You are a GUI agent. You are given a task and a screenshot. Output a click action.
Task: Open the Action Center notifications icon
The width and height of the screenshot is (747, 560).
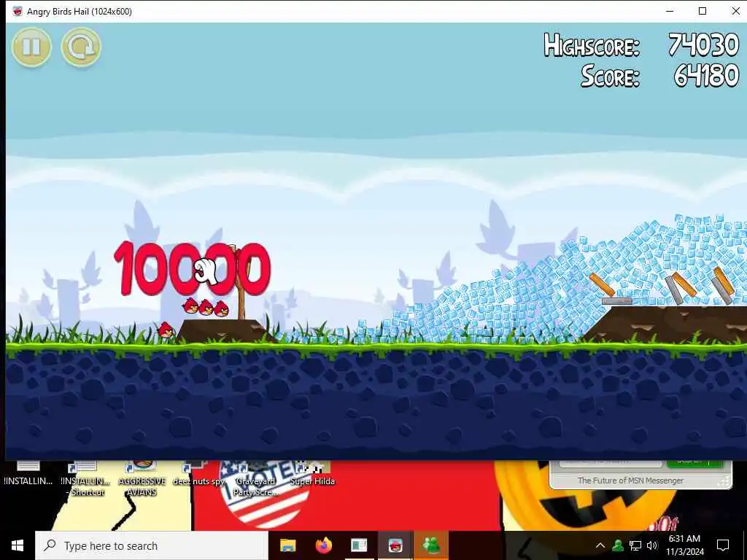coord(723,545)
